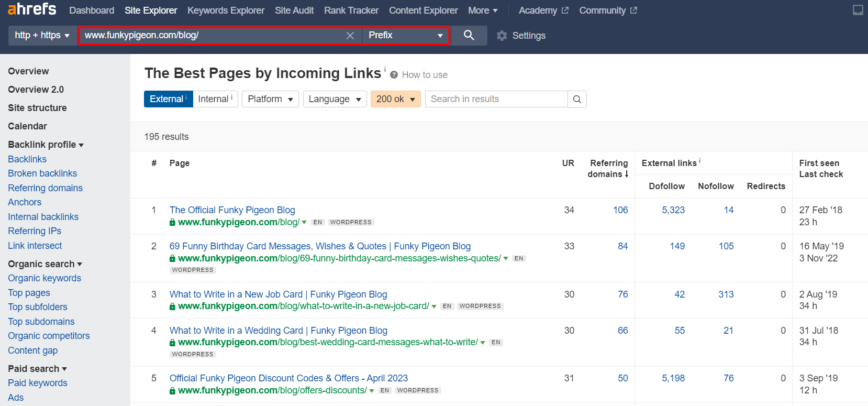Expand the caret after 69-funny-birthday-card URL
This screenshot has width=868, height=406.
pyautogui.click(x=506, y=259)
